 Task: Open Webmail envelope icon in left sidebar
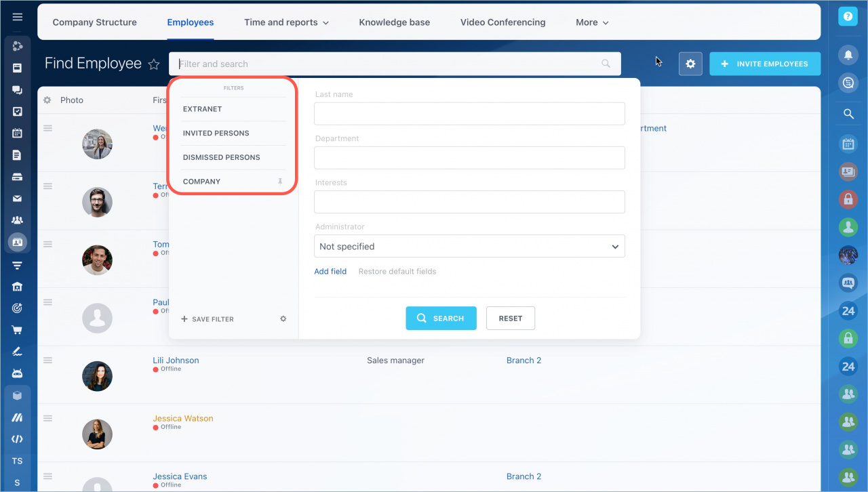[17, 199]
